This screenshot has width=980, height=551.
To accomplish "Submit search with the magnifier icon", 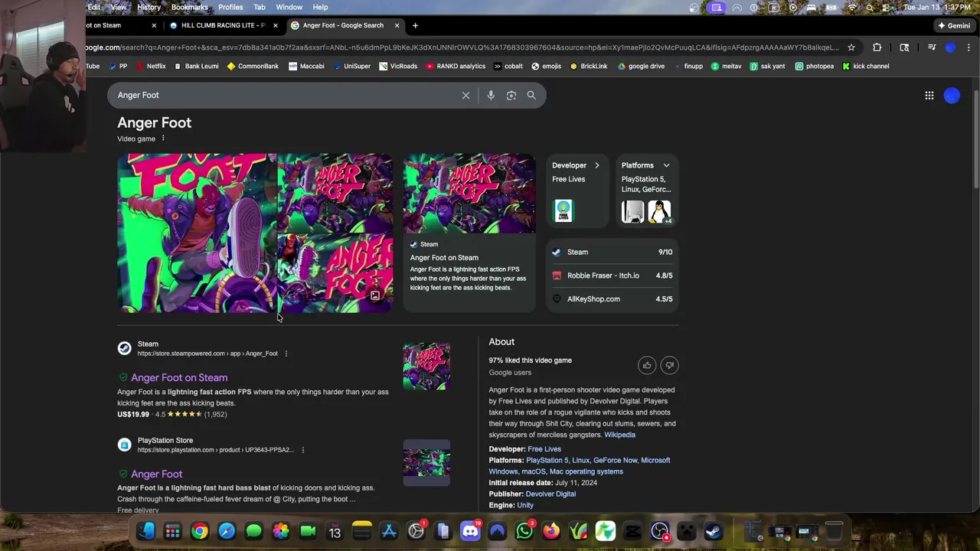I will (531, 96).
